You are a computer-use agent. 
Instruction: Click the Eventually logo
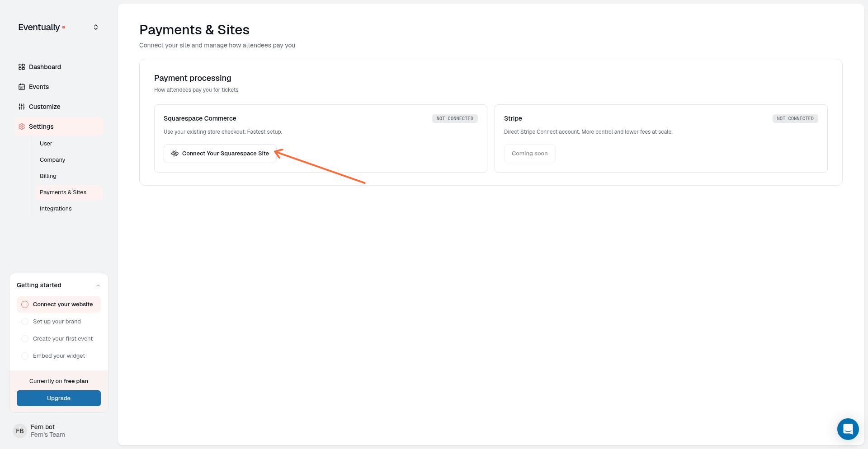(x=42, y=27)
